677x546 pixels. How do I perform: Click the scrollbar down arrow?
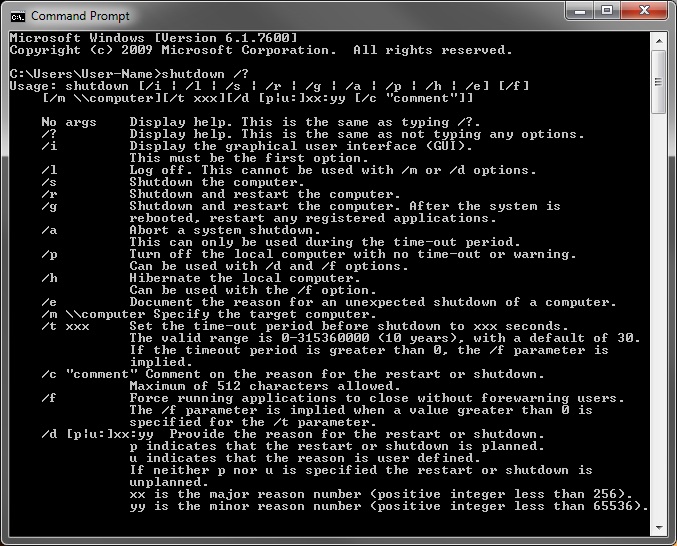coord(659,527)
